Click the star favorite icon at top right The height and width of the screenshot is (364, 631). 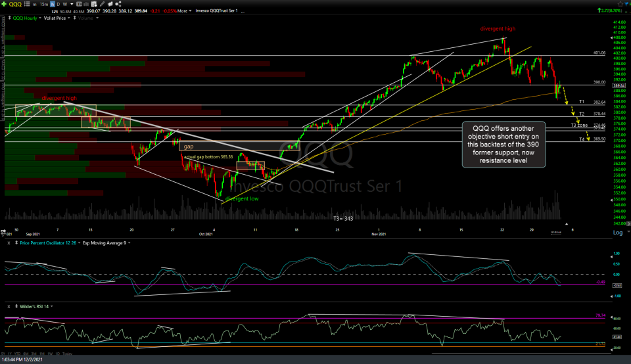(x=620, y=4)
